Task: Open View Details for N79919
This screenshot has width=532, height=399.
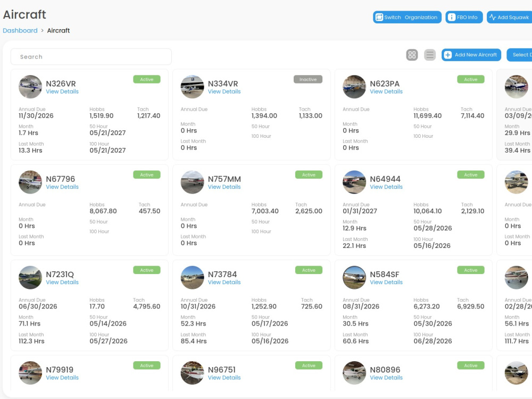Action: coord(62,378)
